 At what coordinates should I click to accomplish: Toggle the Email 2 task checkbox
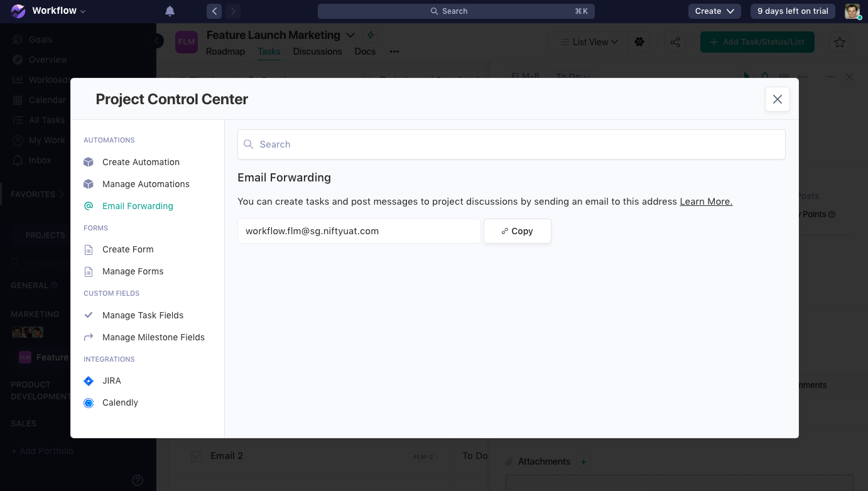[197, 456]
